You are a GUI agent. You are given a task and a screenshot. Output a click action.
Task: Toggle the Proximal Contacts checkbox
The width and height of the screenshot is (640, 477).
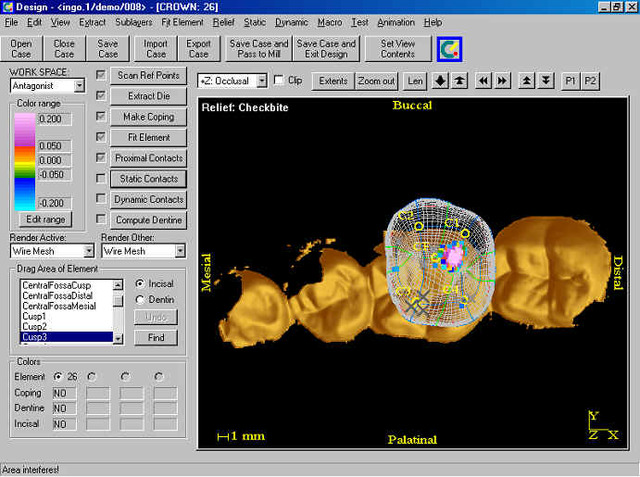[100, 158]
